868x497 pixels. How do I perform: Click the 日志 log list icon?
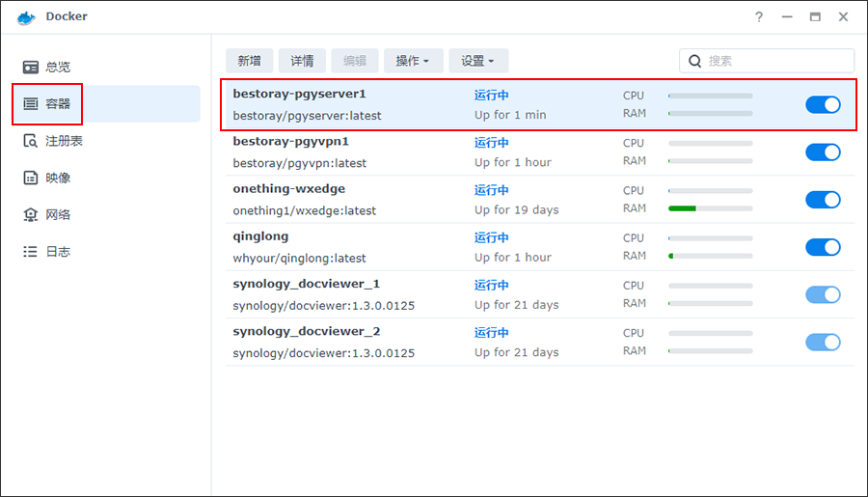(x=31, y=252)
